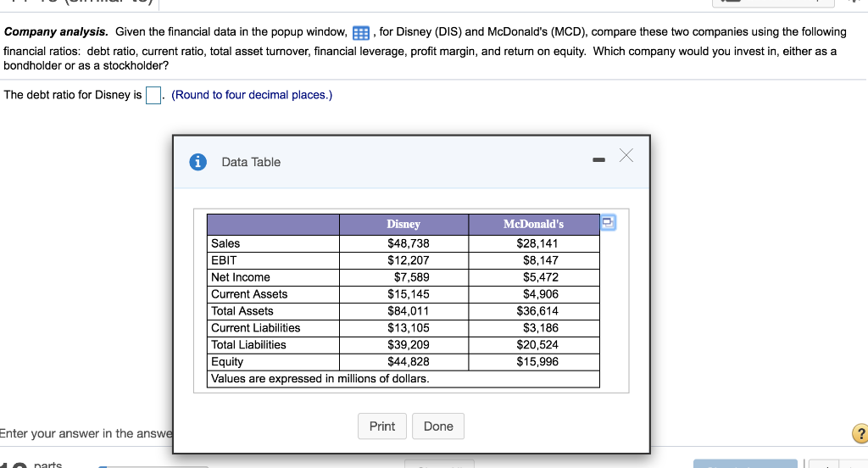Click the Equity row label
Viewport: 868px width, 468px height.
(227, 362)
